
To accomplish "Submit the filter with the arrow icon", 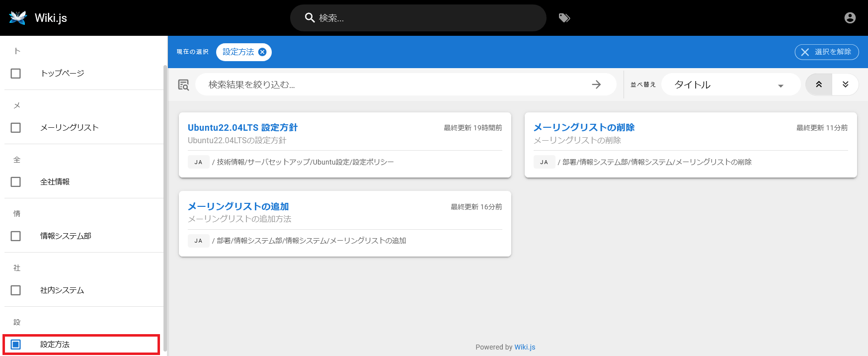I will coord(596,85).
